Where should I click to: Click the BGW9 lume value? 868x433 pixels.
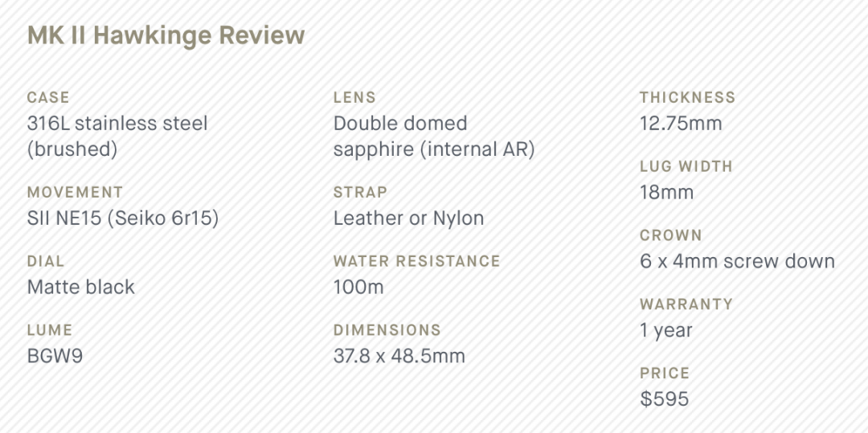[x=55, y=356]
